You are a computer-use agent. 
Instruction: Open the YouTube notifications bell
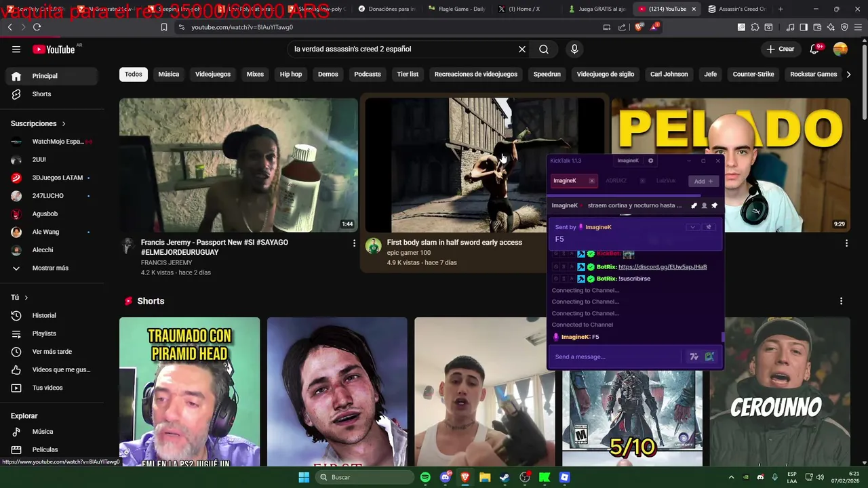[x=814, y=49]
